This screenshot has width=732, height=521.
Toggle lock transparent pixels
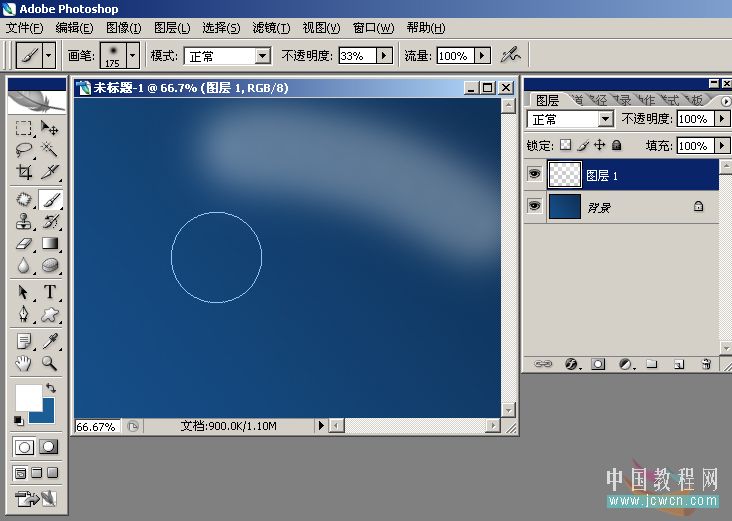(x=565, y=145)
